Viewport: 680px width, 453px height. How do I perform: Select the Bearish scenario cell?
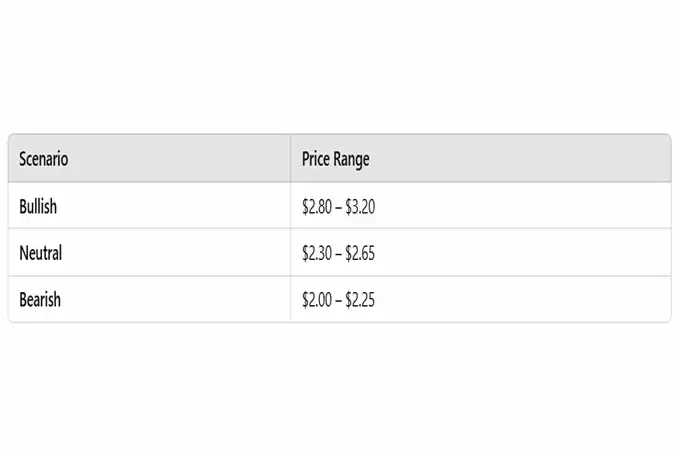click(40, 299)
